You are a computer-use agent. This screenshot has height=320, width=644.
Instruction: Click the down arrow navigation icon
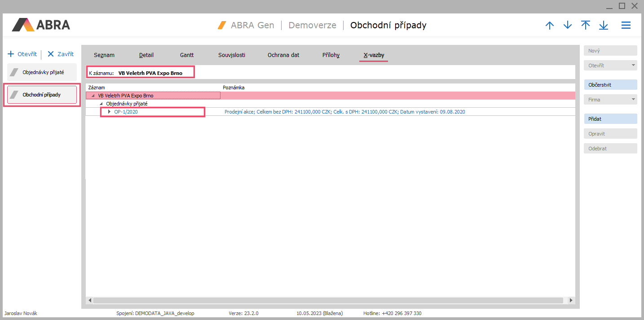coord(568,26)
